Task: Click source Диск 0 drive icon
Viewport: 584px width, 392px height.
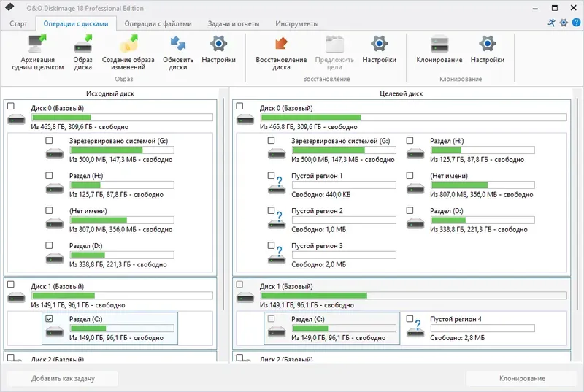Action: 16,120
